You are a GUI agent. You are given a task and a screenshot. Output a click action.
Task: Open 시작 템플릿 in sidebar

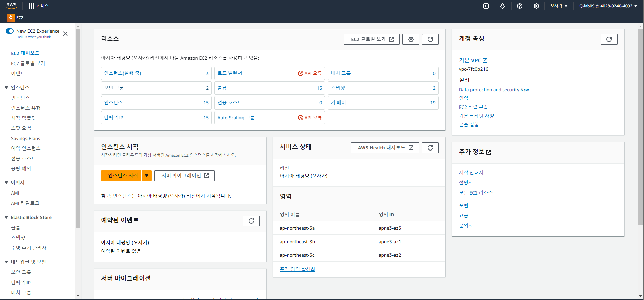(x=23, y=118)
